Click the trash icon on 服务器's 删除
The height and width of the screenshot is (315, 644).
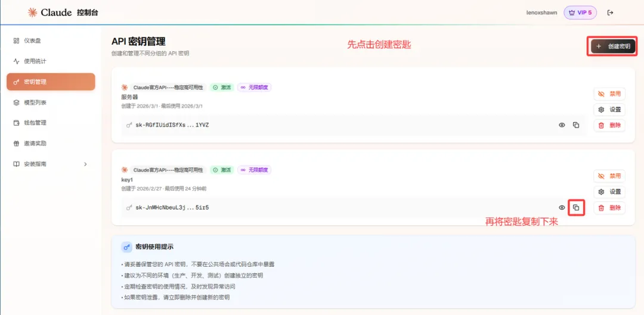point(601,125)
